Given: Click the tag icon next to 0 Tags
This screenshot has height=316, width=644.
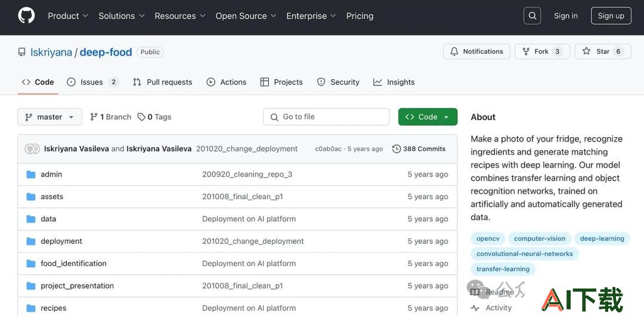Looking at the screenshot, I should pyautogui.click(x=141, y=117).
